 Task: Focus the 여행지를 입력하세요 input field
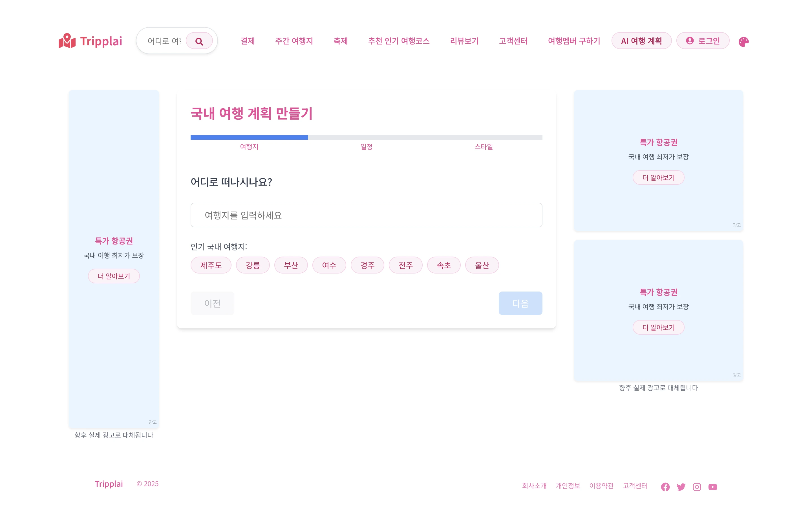pos(366,215)
